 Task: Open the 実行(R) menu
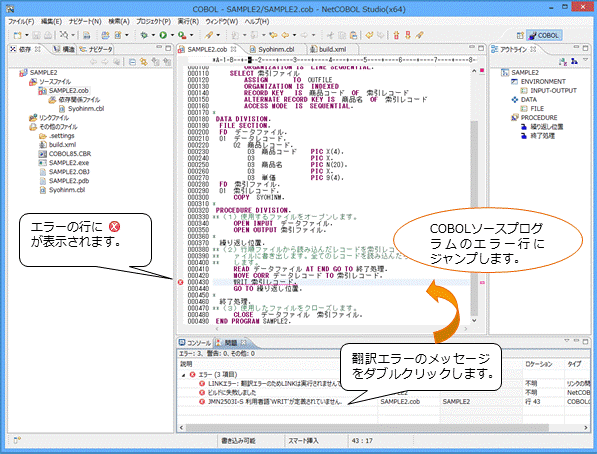pyautogui.click(x=188, y=21)
